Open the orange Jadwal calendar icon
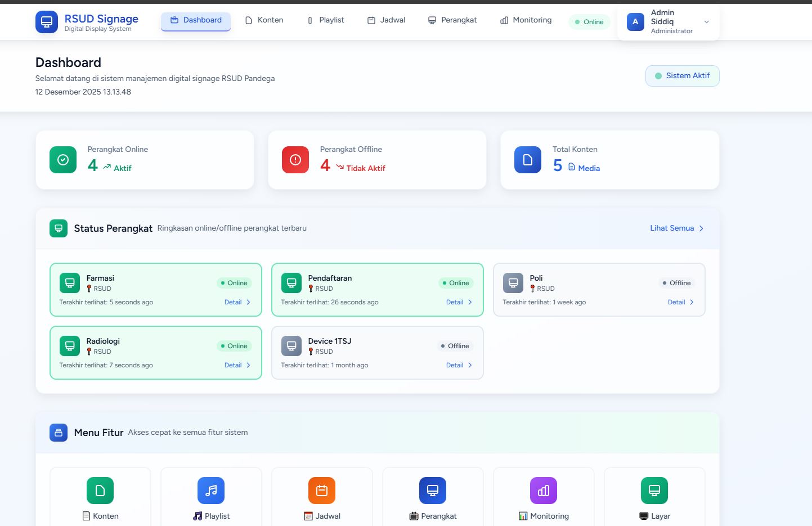 322,491
